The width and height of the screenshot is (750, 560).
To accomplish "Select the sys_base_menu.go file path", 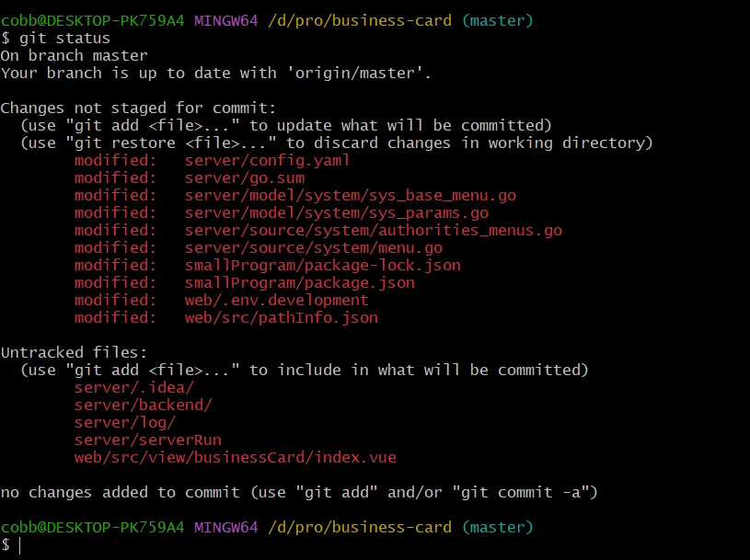I will [350, 195].
